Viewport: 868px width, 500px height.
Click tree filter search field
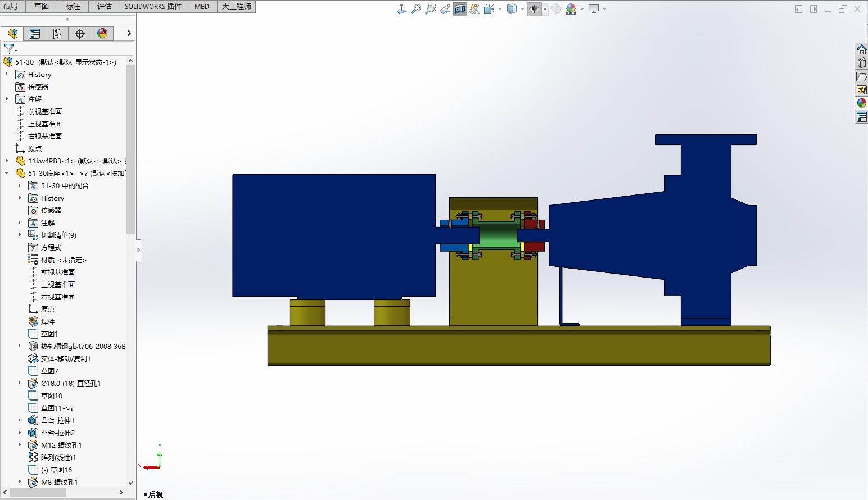76,49
